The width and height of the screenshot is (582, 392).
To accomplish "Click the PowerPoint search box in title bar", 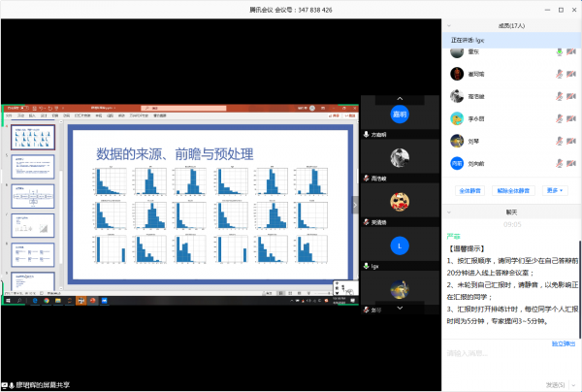I will (183, 108).
